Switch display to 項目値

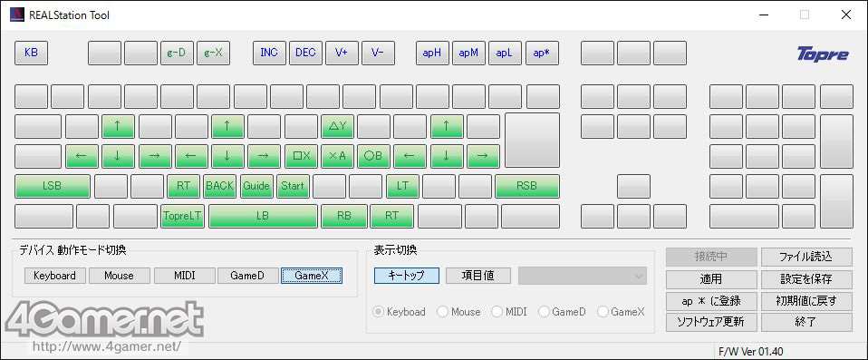(478, 276)
